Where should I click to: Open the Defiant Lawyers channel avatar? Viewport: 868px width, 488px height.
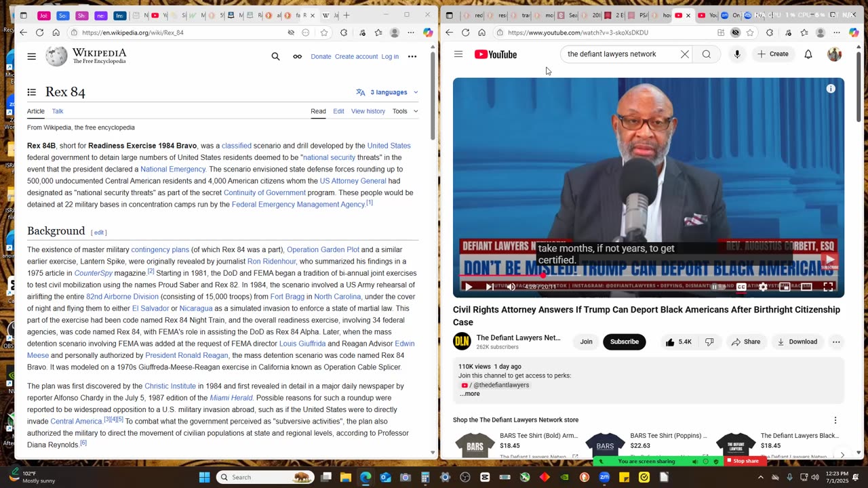point(462,342)
